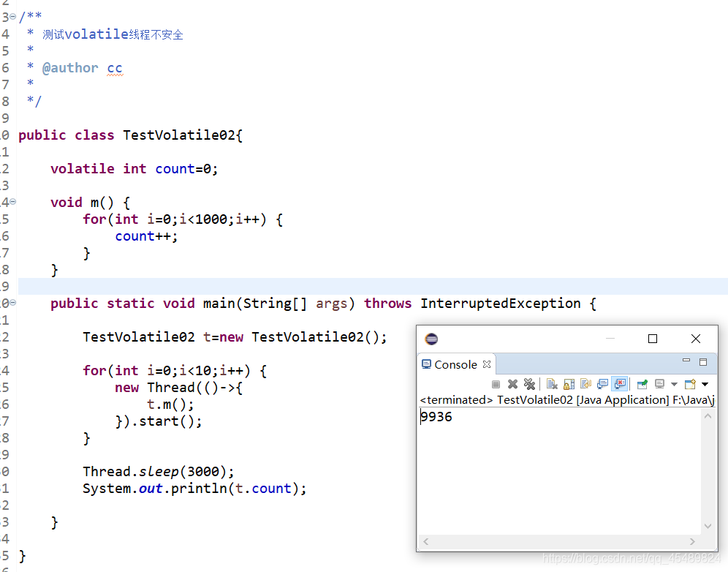Maximize the Console view panel
Viewport: 728px width, 572px height.
point(703,362)
